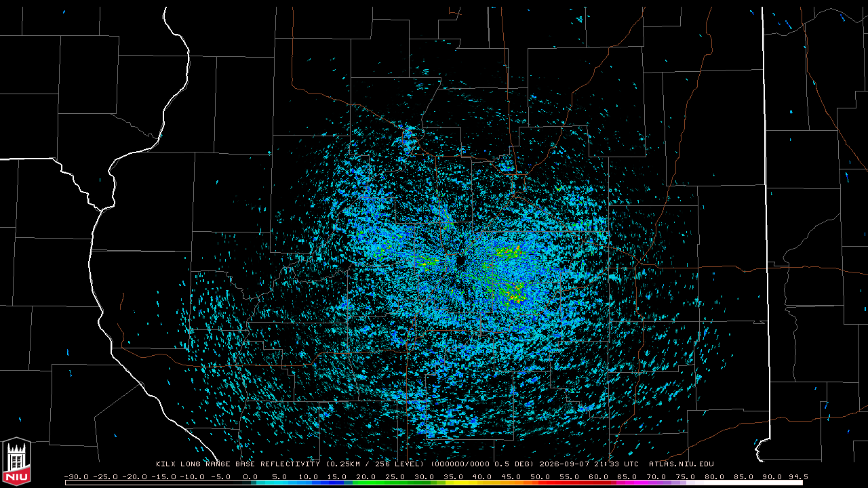Click the -30.0 label on reflectivity scale
This screenshot has width=868, height=488.
76,476
